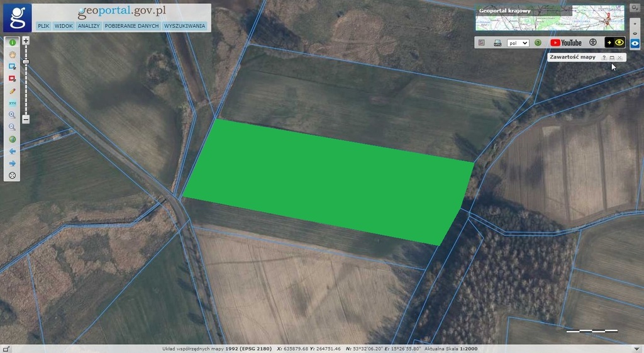Show full extent with globe icon
The width and height of the screenshot is (644, 353).
click(12, 139)
